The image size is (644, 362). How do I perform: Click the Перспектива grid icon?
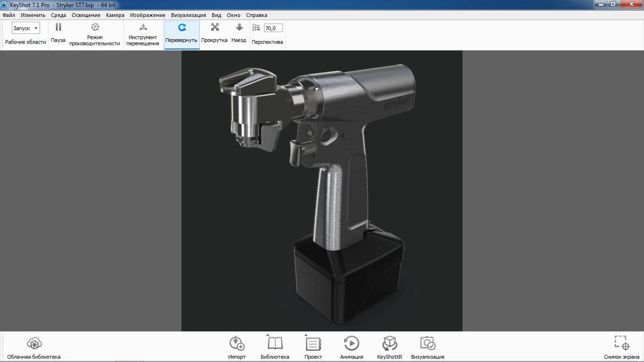256,27
